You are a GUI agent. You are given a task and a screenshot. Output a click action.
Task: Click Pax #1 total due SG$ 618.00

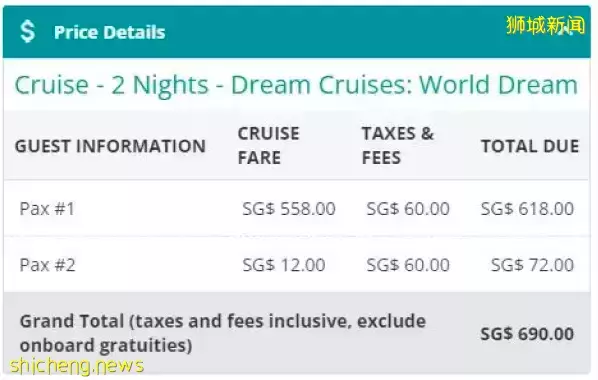point(527,209)
